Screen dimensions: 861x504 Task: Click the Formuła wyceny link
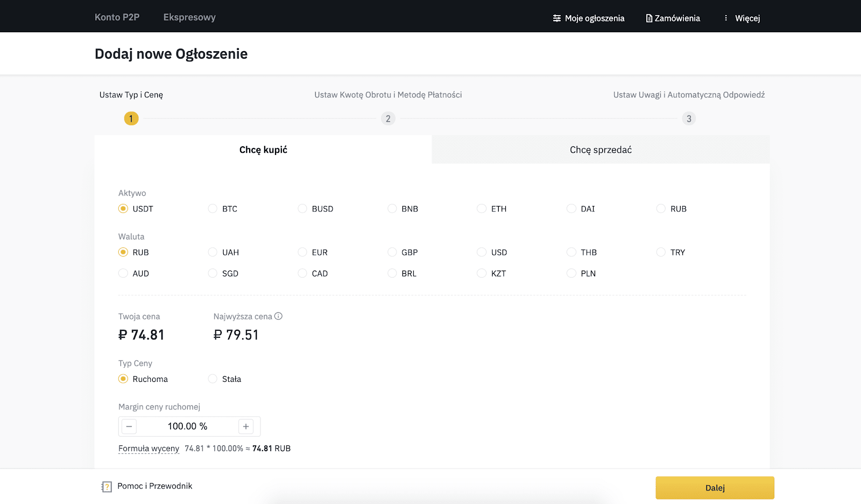149,449
